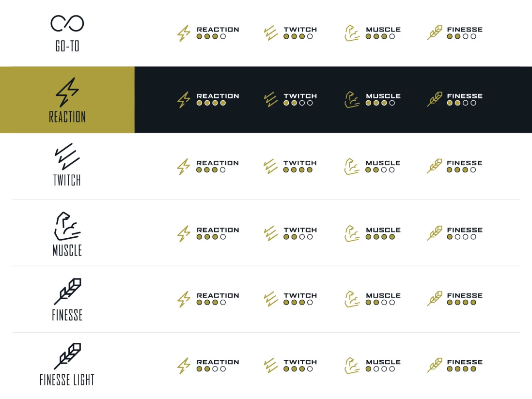Click gold lightning icon in Finesse Light row
Image resolution: width=532 pixels, height=399 pixels.
(x=184, y=366)
